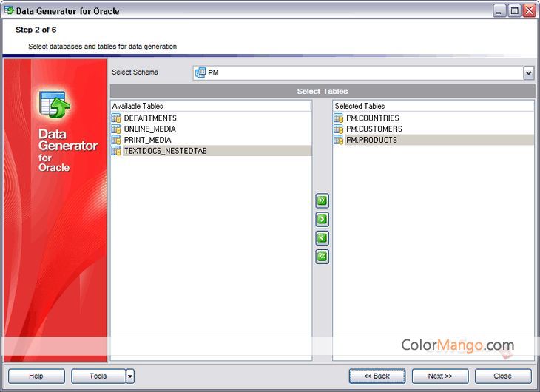Click the Selected Tables column header
540x392 pixels.
433,106
